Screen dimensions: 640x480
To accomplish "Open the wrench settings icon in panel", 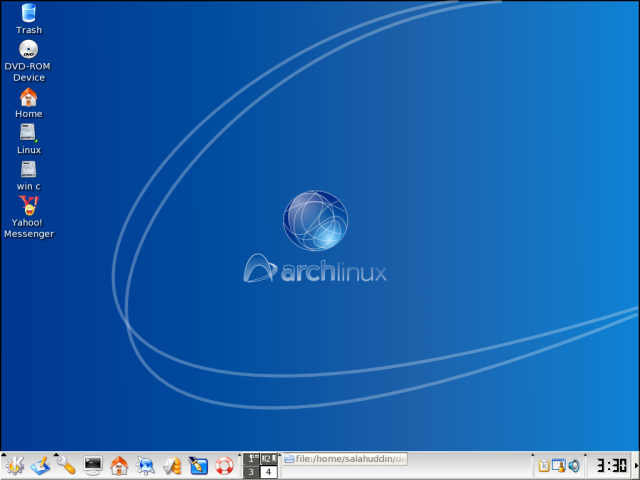I will [x=66, y=466].
